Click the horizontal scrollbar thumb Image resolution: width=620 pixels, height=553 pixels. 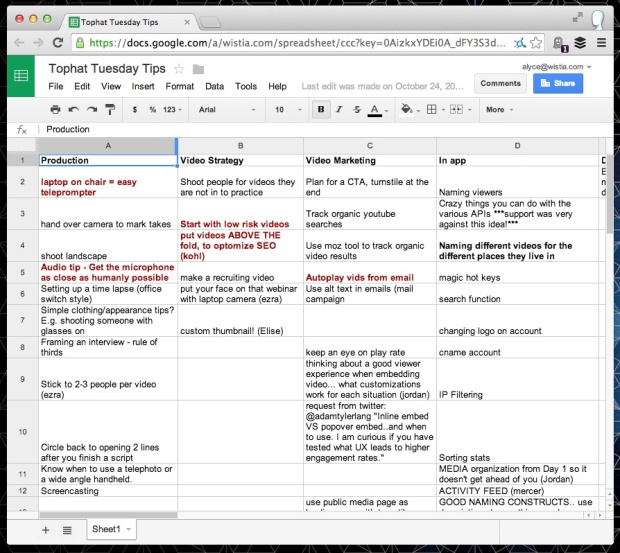(108, 515)
